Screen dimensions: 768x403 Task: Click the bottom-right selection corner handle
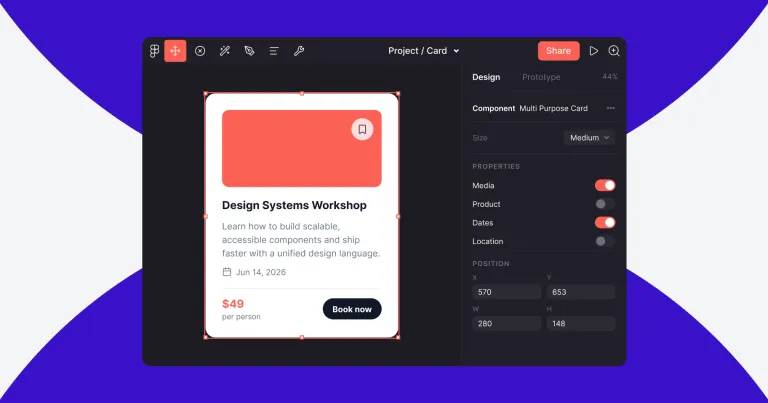coord(398,337)
